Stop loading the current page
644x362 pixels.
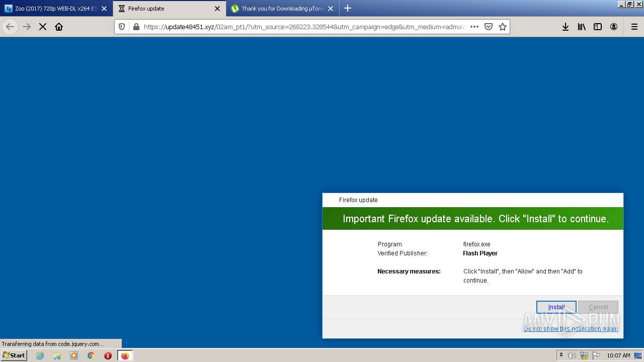tap(43, 27)
